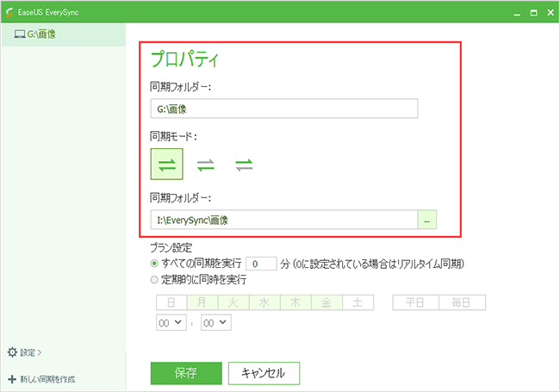
Task: Pick the third sync mode icon
Action: [x=245, y=165]
